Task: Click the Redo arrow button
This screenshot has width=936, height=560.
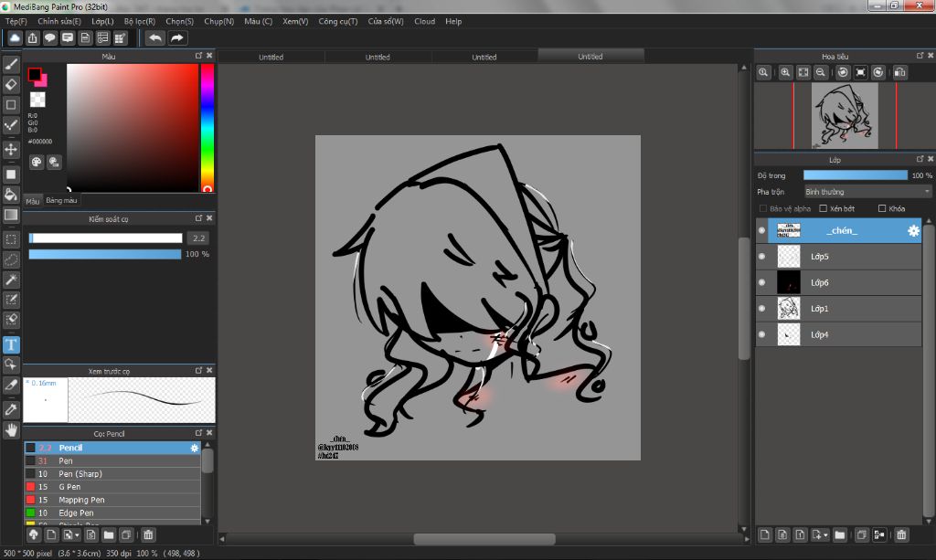Action: (x=177, y=38)
